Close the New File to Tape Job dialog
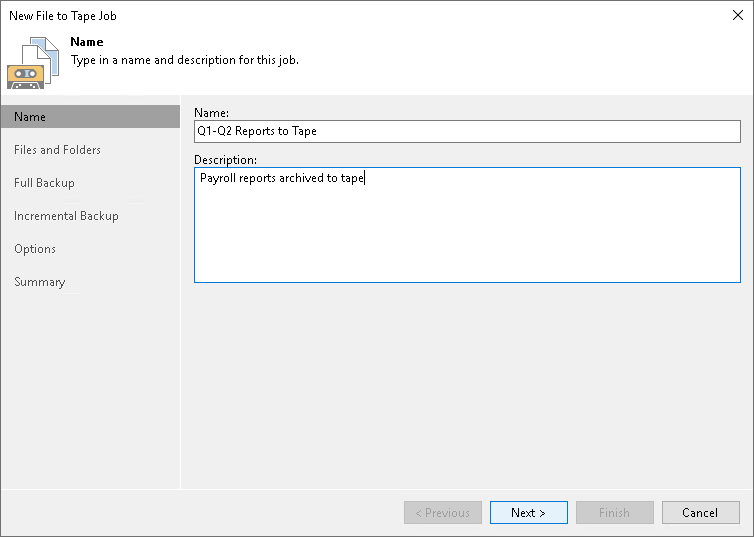 (x=736, y=15)
